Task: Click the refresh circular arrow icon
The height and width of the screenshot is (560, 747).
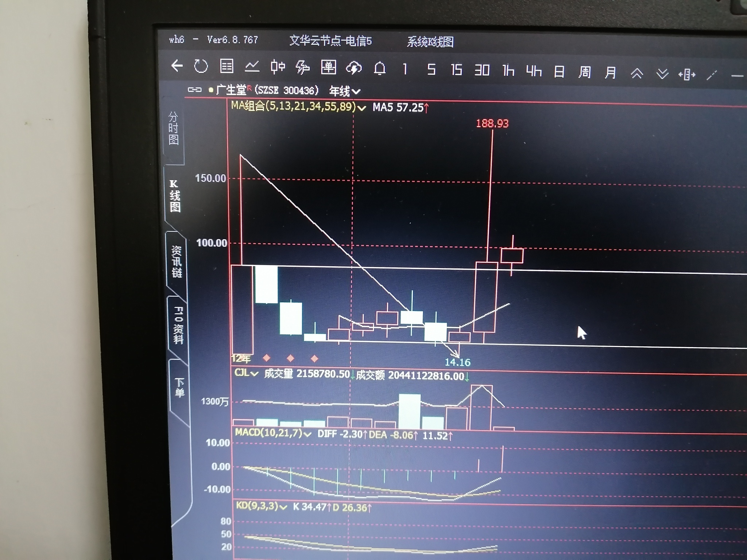Action: [x=201, y=66]
